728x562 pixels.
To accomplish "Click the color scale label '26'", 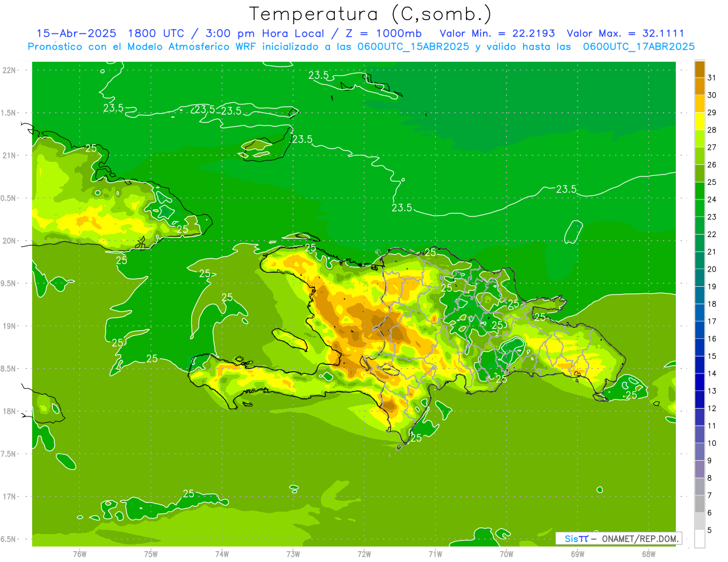I will coord(712,164).
